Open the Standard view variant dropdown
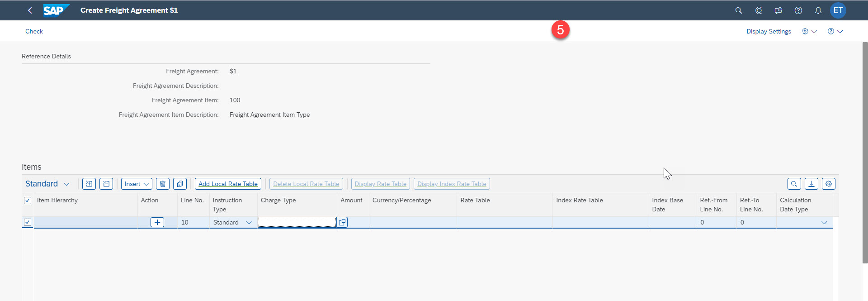Image resolution: width=868 pixels, height=301 pixels. pos(47,184)
